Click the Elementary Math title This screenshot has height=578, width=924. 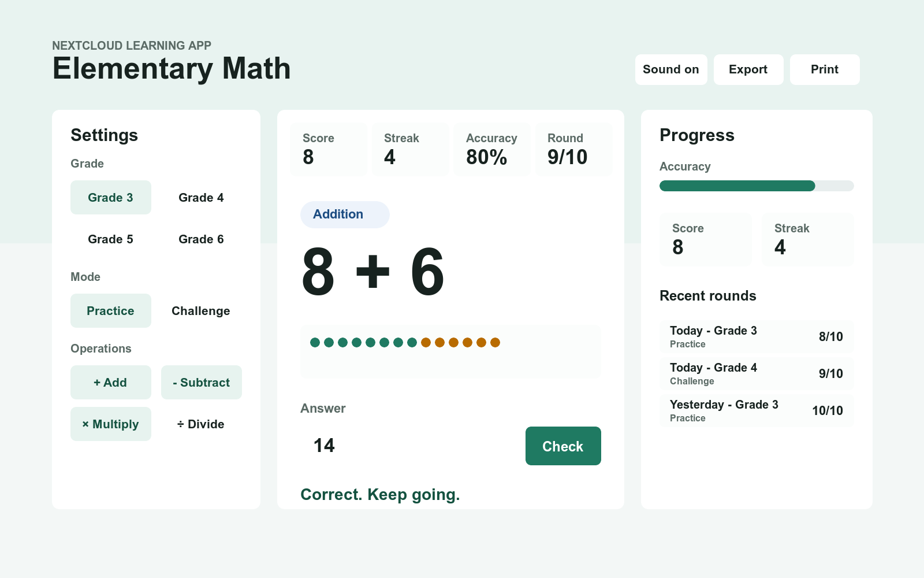pos(172,69)
